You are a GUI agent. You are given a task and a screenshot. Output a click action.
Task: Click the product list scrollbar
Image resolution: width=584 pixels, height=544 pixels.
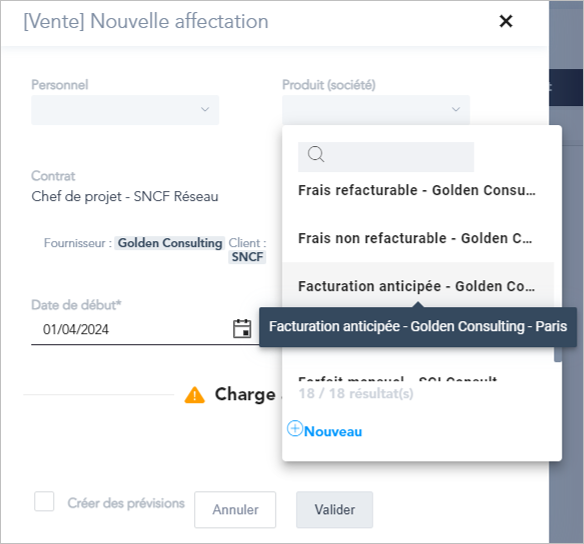558,354
